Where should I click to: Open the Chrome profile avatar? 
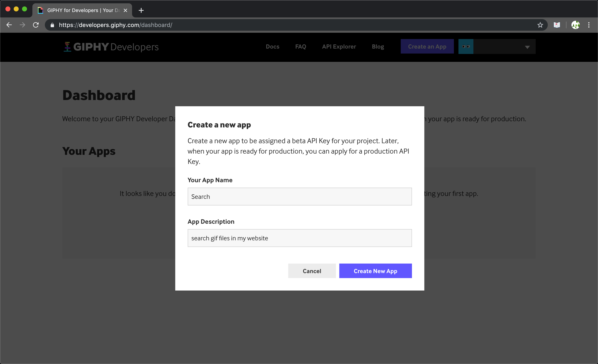575,25
